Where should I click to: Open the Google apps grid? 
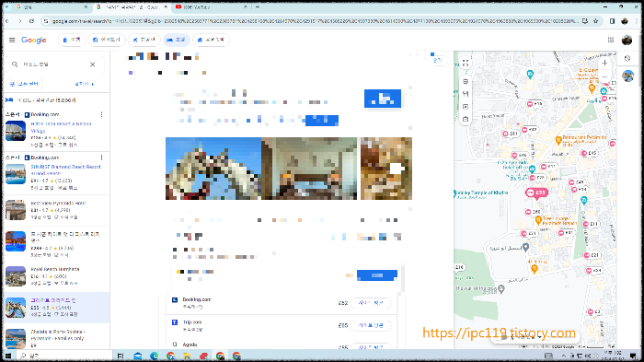pyautogui.click(x=611, y=40)
